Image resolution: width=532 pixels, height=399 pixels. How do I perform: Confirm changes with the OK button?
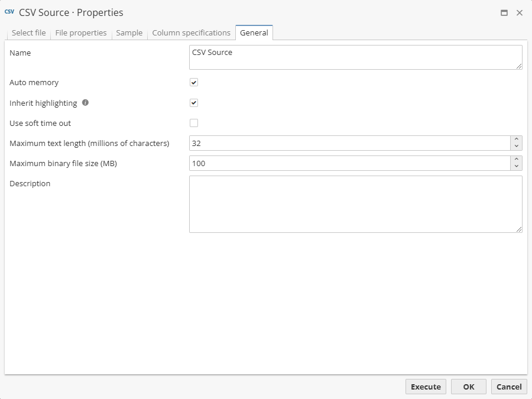(x=468, y=387)
